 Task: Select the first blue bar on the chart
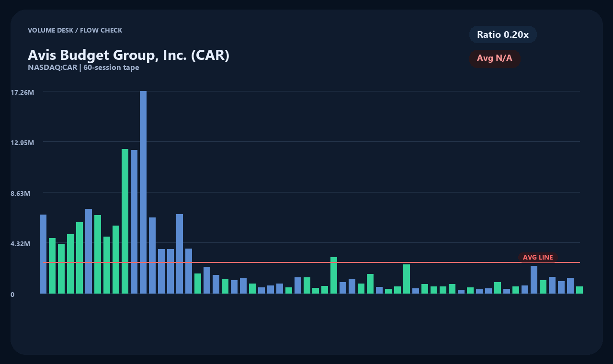(x=43, y=254)
